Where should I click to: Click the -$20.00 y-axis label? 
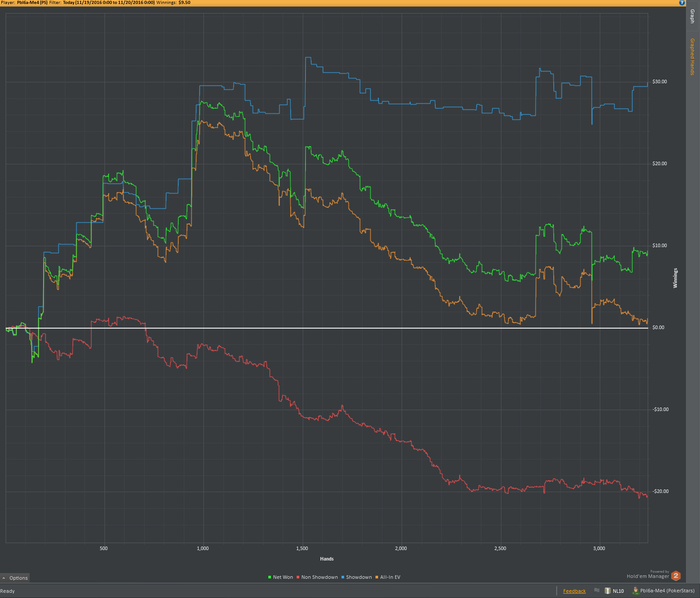[660, 491]
